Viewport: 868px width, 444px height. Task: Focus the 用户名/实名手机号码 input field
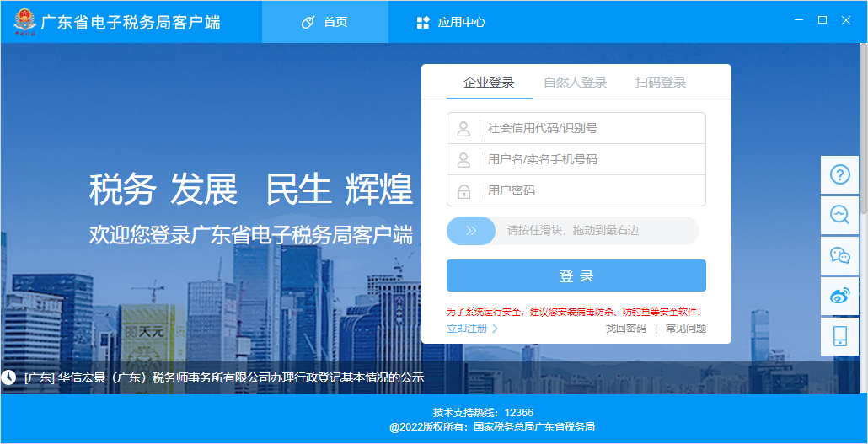576,159
